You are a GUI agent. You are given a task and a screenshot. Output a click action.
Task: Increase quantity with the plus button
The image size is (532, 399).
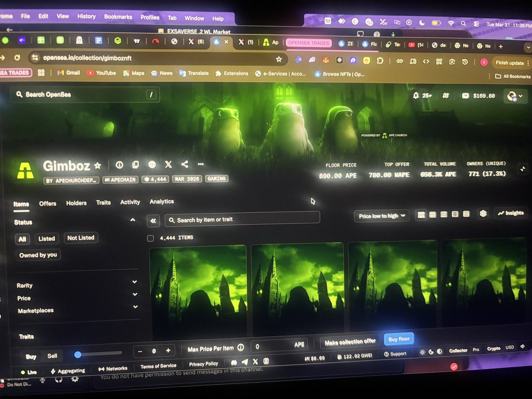(x=168, y=351)
